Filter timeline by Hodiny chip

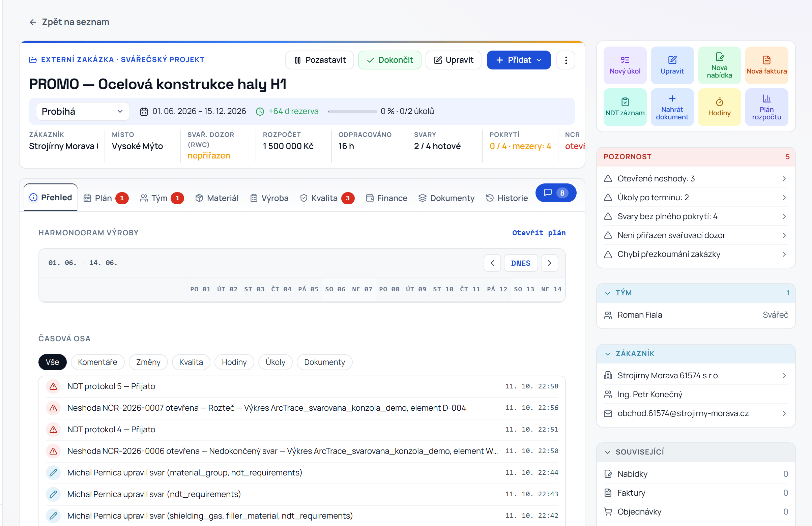point(234,362)
